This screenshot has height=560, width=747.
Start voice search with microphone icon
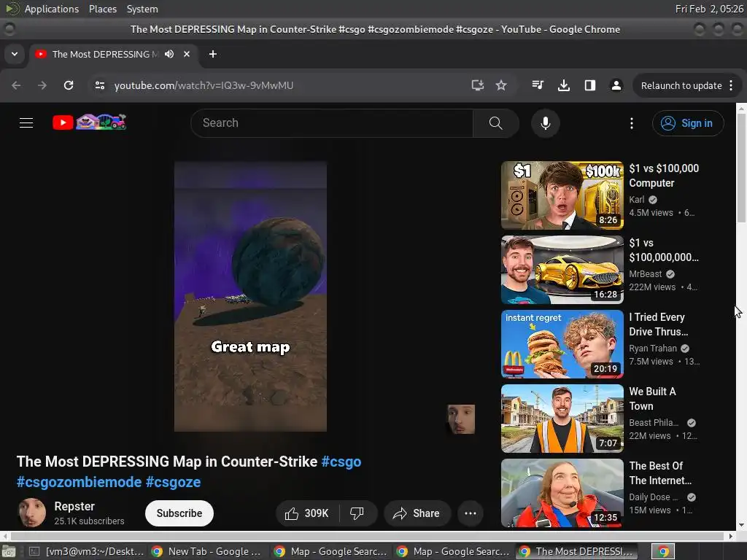click(x=546, y=122)
